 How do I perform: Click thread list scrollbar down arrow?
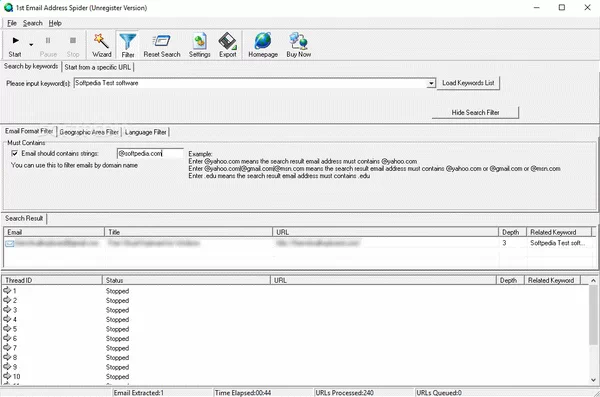[593, 380]
